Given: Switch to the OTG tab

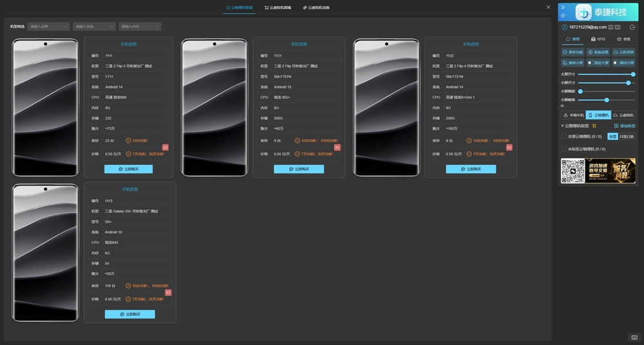Looking at the screenshot, I should tap(598, 39).
